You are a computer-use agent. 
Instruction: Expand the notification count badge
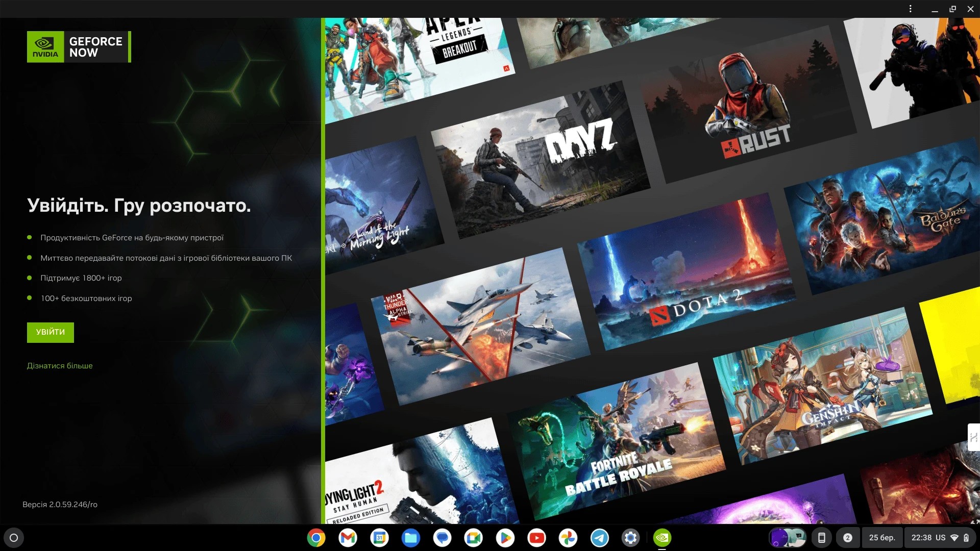click(x=847, y=538)
